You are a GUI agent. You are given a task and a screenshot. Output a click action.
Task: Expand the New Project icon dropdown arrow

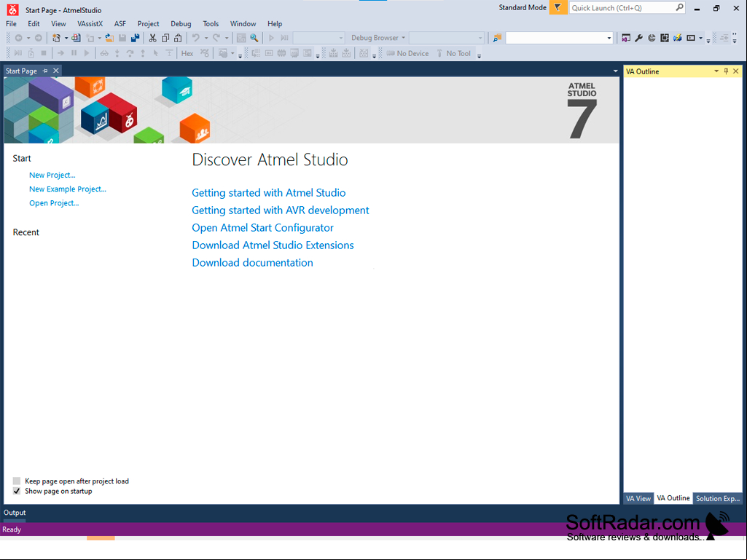coord(66,38)
